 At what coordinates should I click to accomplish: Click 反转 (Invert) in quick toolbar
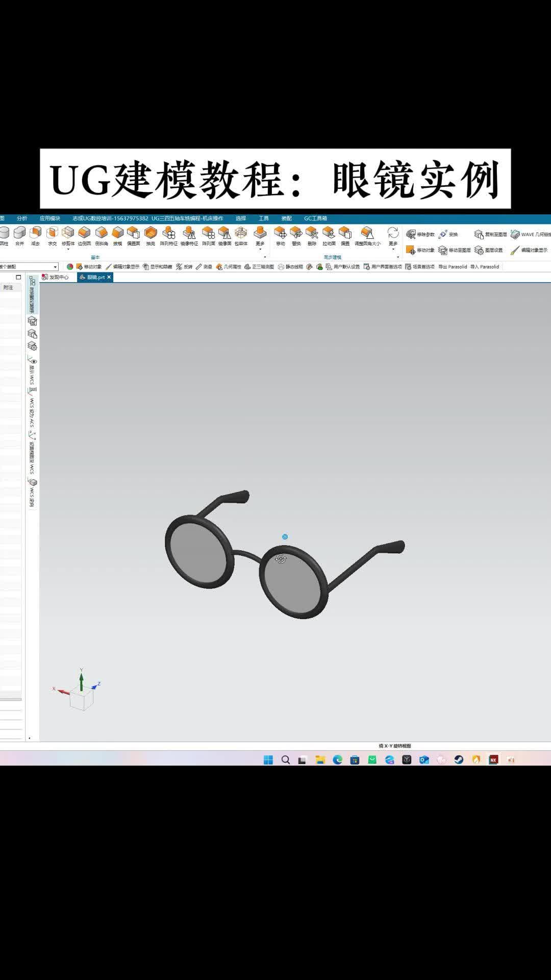[x=184, y=266]
